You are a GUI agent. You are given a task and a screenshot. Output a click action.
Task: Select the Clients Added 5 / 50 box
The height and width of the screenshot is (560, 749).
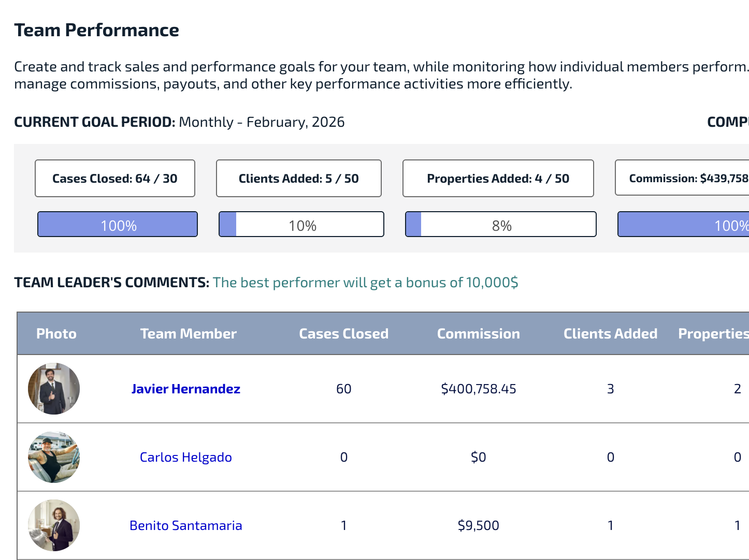coord(299,179)
